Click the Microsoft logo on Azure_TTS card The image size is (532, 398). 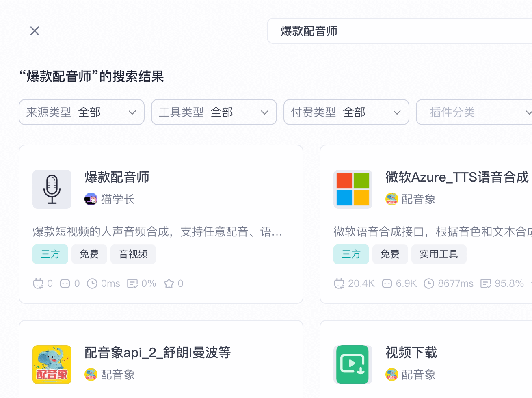(x=353, y=189)
